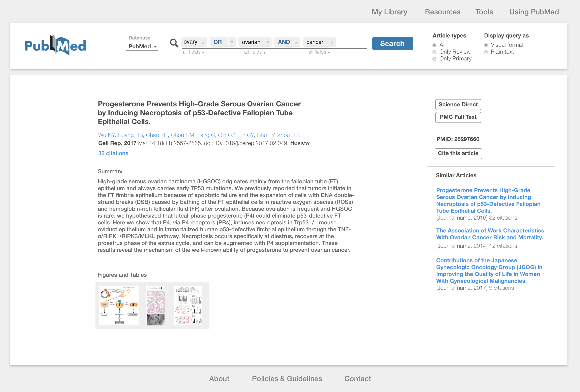Click the 'ovarian' search term text
This screenshot has width=580, height=392.
251,42
